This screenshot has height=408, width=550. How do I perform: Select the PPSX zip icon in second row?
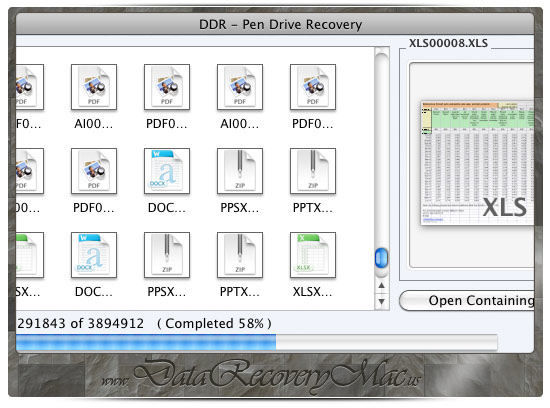tap(240, 171)
